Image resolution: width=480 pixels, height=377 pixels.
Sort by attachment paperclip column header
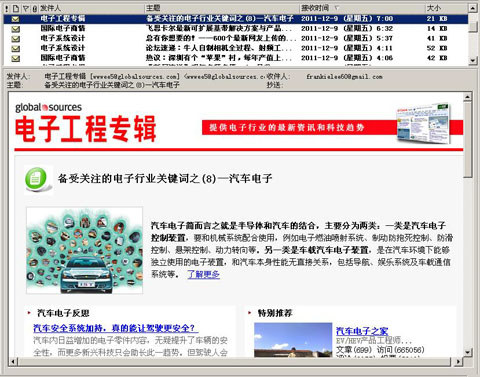coord(34,8)
